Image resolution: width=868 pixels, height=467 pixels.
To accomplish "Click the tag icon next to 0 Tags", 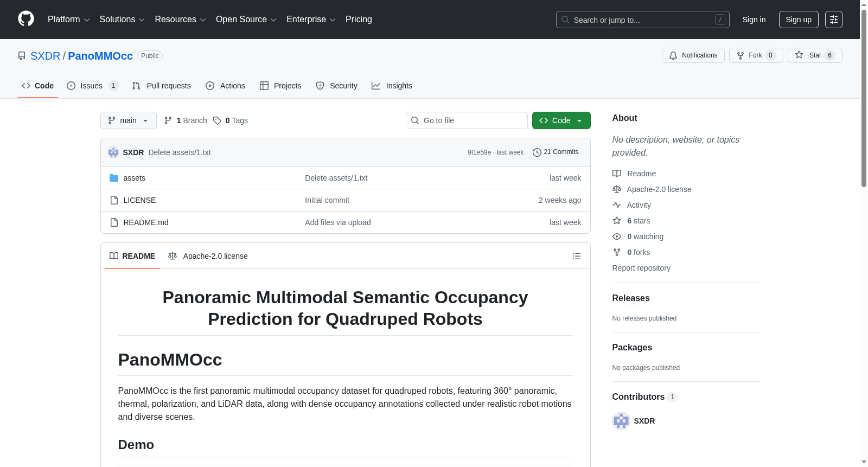I will click(217, 120).
